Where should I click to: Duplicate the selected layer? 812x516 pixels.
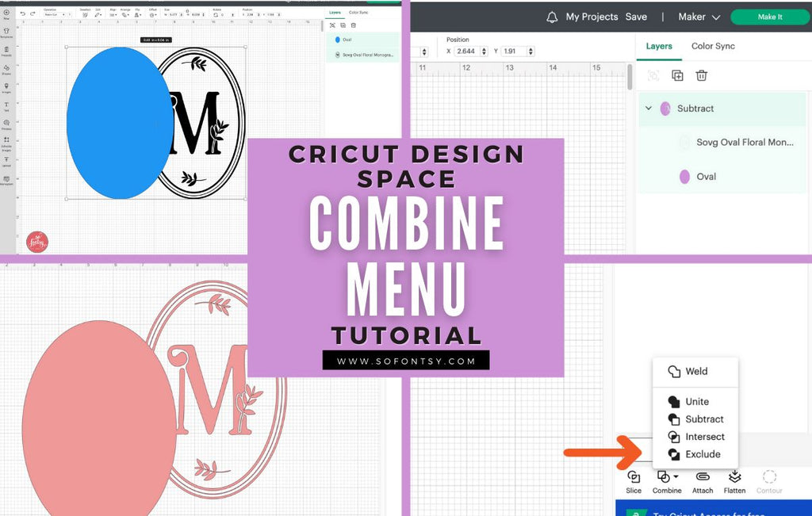[677, 75]
